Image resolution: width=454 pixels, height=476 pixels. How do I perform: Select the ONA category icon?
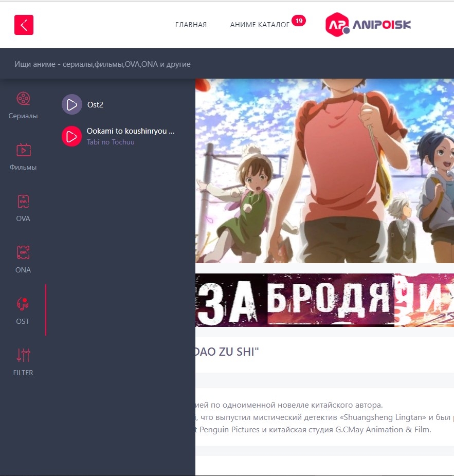coord(23,252)
